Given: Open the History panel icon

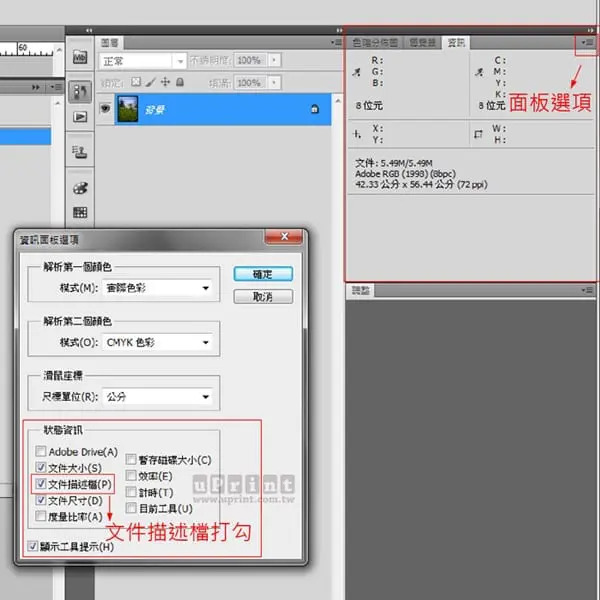Looking at the screenshot, I should [80, 92].
